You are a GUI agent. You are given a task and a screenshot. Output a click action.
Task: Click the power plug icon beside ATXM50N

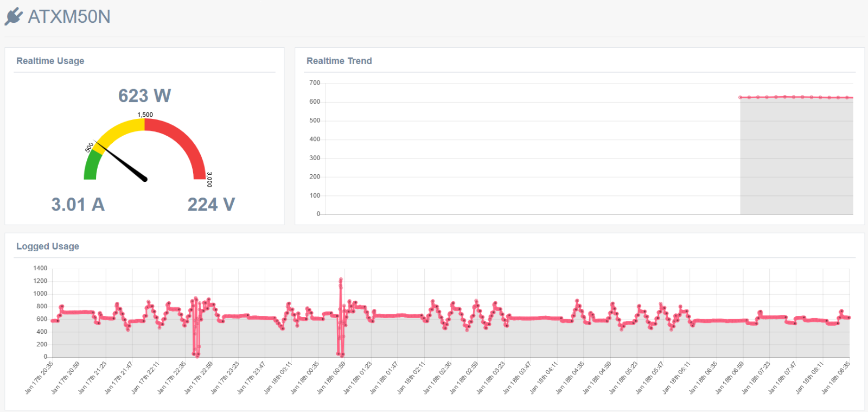click(14, 16)
